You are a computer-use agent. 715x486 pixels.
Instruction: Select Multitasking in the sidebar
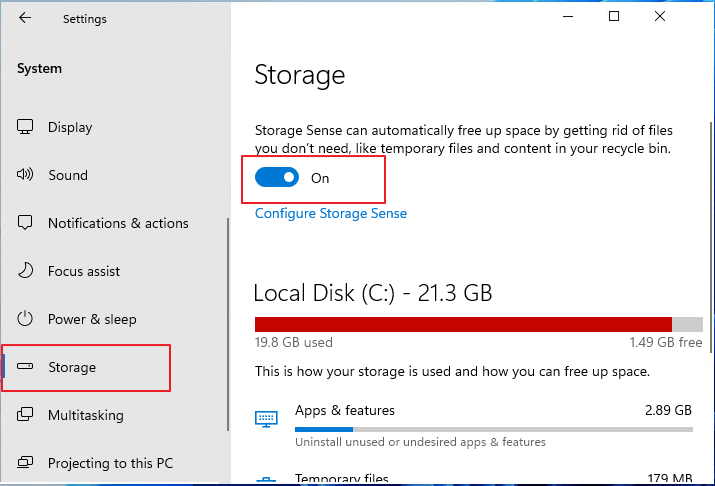tap(86, 415)
